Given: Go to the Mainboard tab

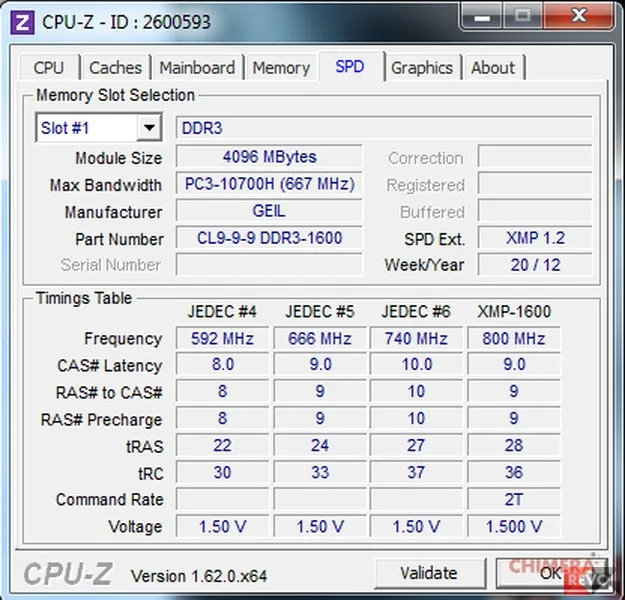Looking at the screenshot, I should point(197,67).
